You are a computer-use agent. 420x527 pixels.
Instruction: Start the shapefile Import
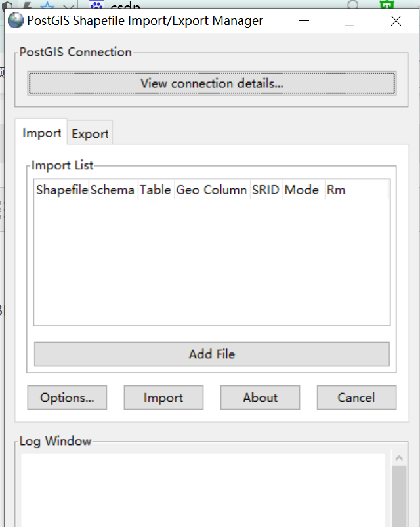[163, 398]
